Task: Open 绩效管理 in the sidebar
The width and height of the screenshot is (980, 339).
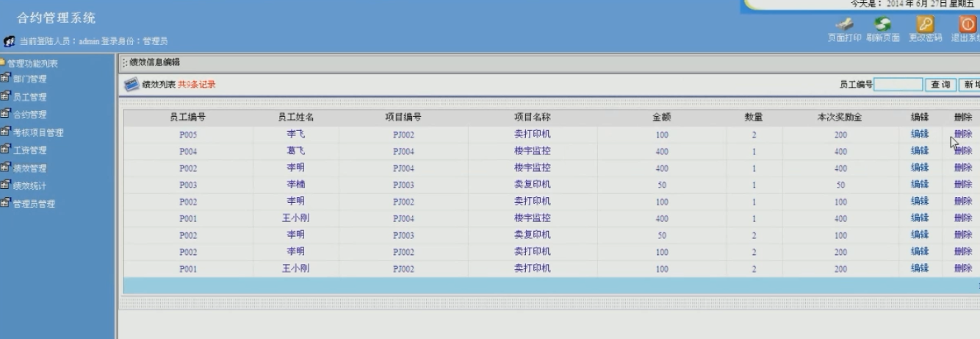Action: (30, 168)
